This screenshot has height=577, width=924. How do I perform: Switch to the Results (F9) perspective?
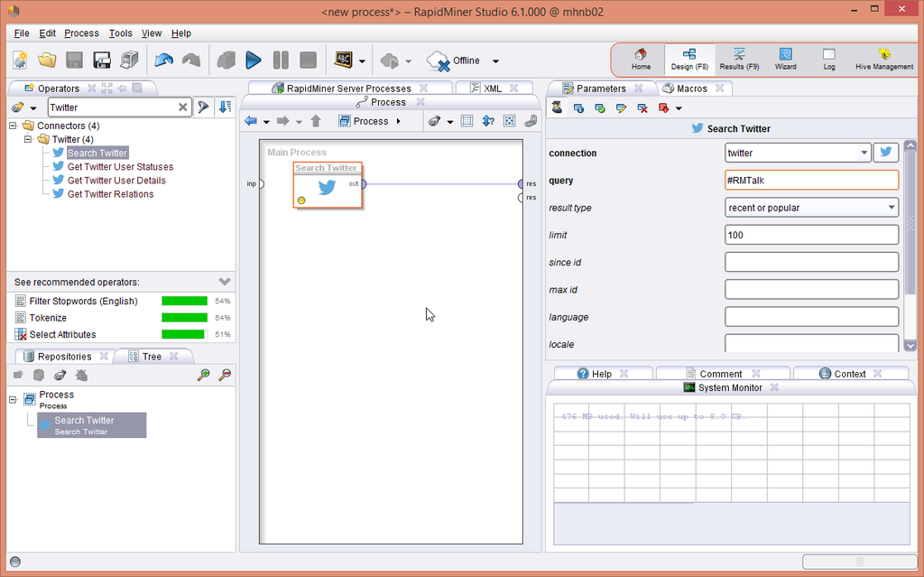coord(739,60)
